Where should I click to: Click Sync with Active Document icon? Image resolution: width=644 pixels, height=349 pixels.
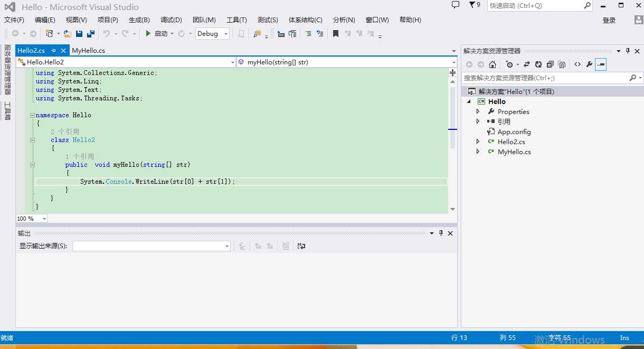point(526,64)
